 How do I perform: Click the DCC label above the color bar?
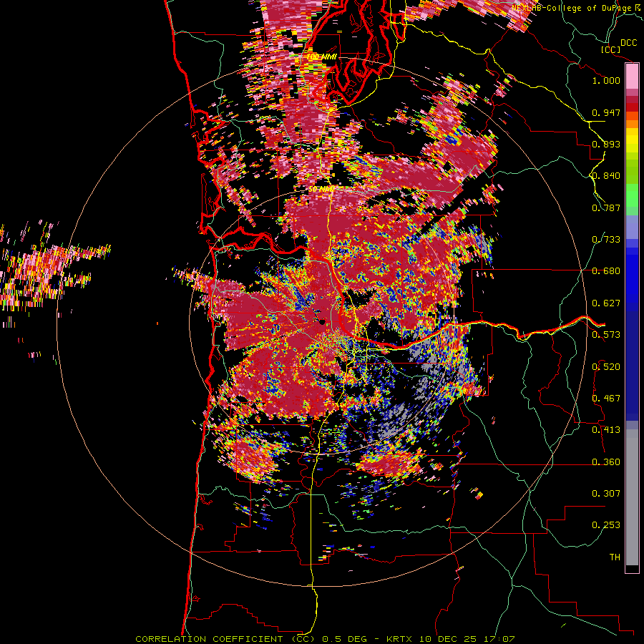(x=628, y=43)
